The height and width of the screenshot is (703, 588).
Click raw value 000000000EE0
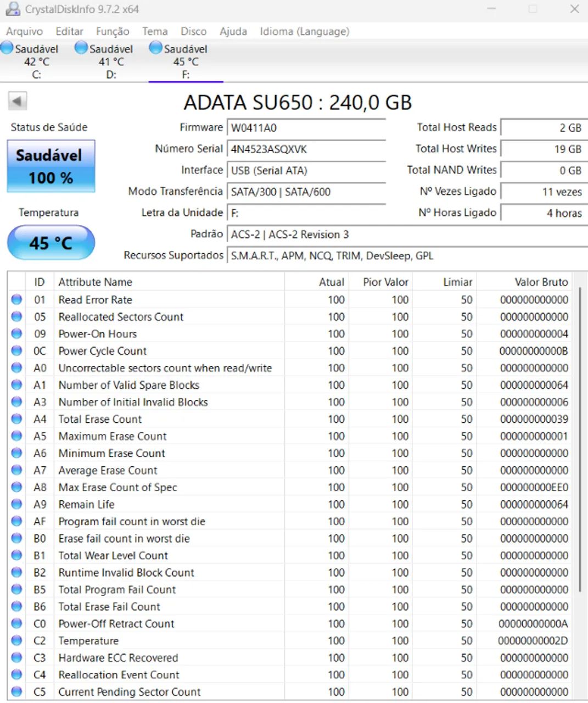534,487
